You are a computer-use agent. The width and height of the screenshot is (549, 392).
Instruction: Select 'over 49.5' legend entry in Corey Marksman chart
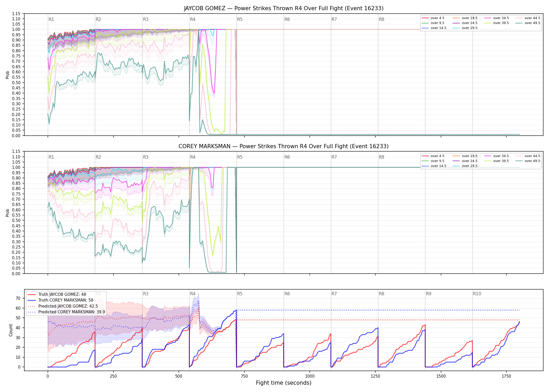(x=528, y=161)
